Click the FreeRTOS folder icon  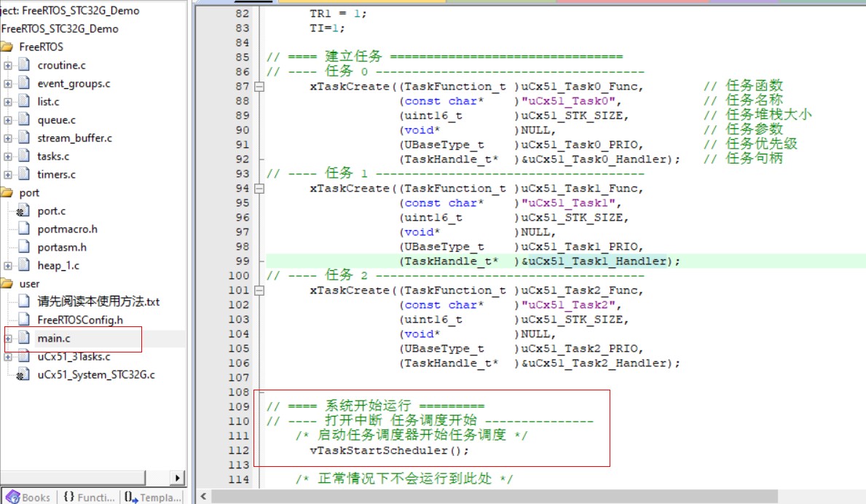pos(7,47)
